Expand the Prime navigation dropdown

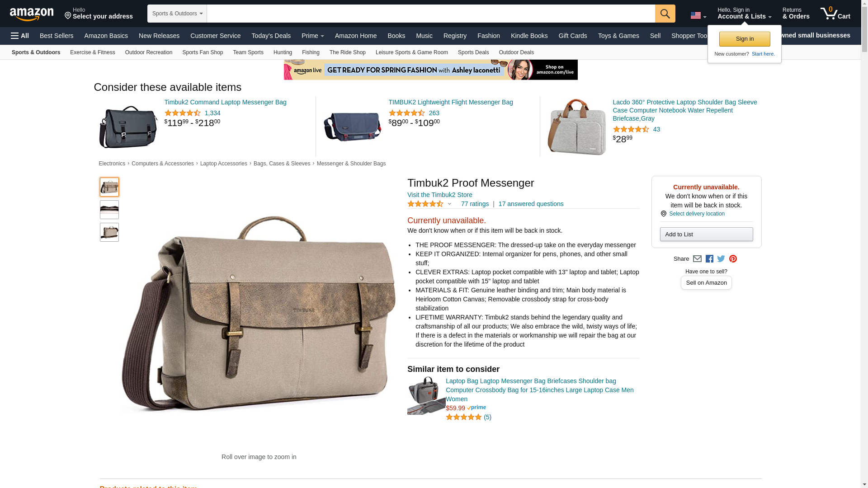[x=313, y=36]
